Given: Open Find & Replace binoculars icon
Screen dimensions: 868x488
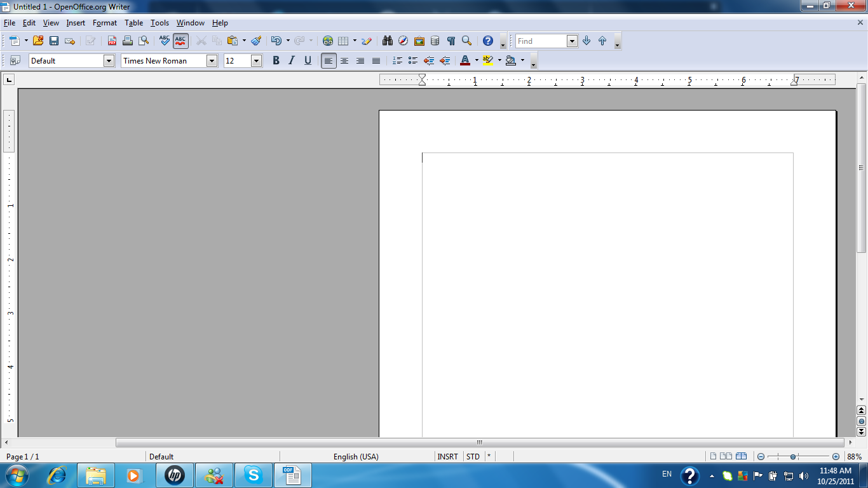Looking at the screenshot, I should [388, 41].
